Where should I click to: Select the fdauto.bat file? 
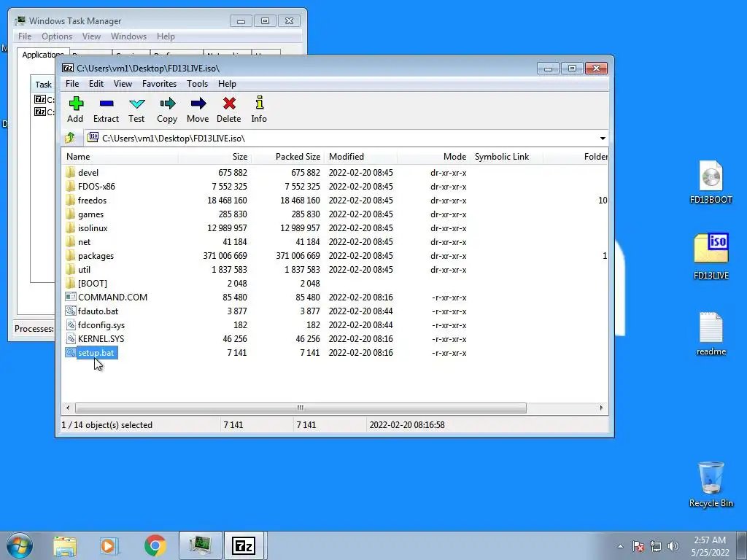coord(98,311)
